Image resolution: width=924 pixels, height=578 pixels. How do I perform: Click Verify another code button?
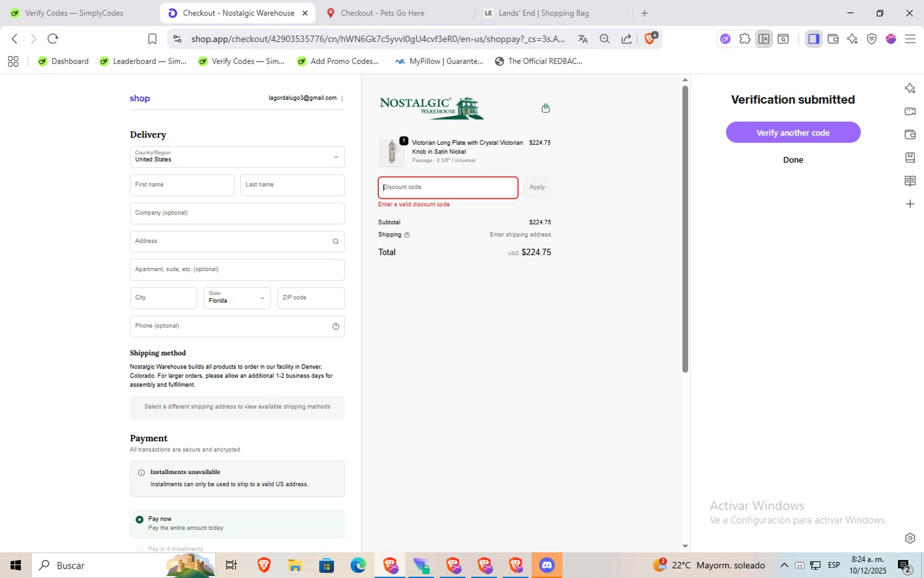[x=793, y=132]
